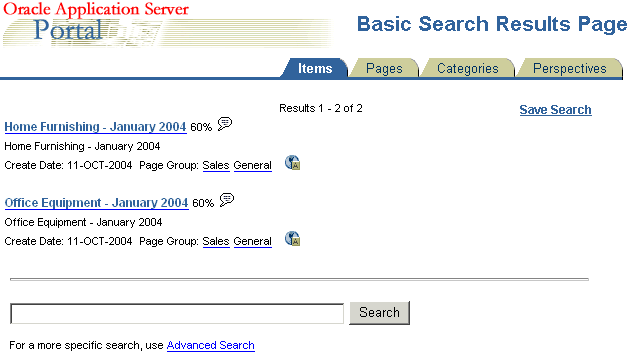Click Office Equipment - January 2004 description text
The width and height of the screenshot is (631, 363).
tap(83, 222)
